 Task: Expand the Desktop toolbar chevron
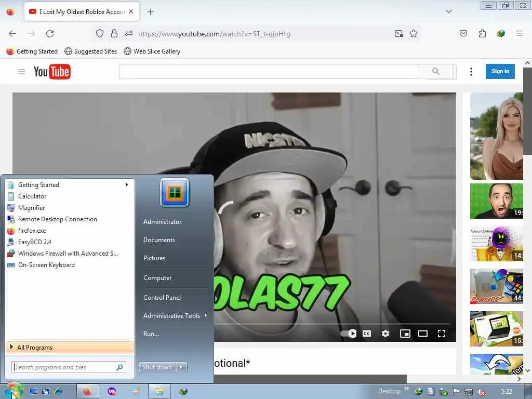point(406,389)
